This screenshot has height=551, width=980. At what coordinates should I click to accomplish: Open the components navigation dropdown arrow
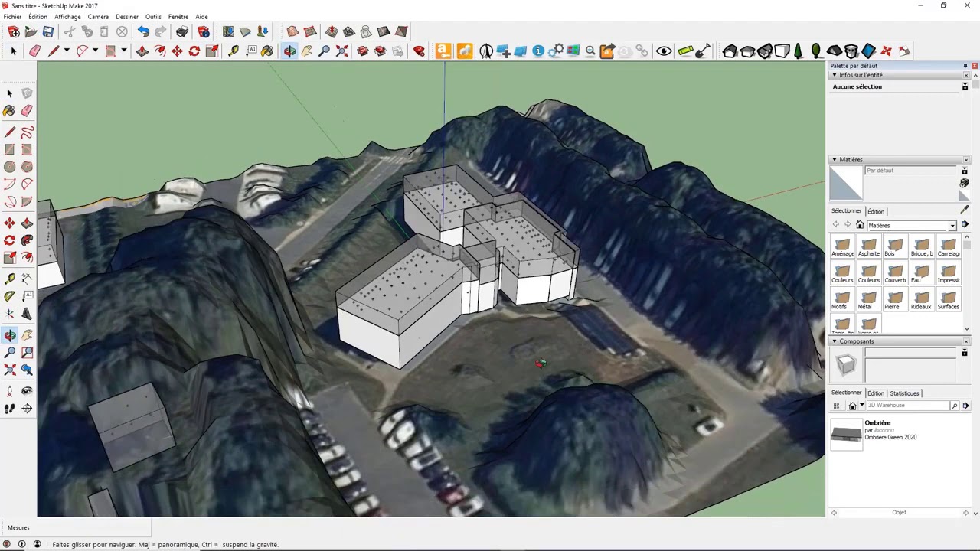[861, 406]
